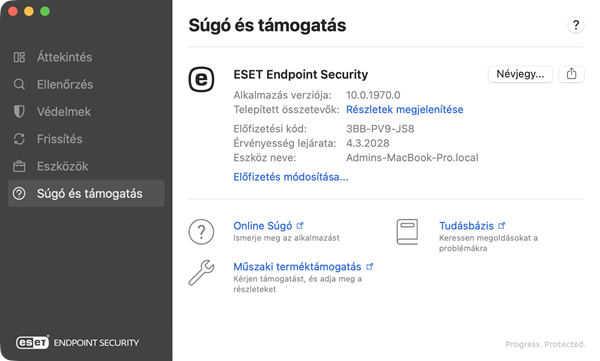Close the window with red button

point(13,11)
